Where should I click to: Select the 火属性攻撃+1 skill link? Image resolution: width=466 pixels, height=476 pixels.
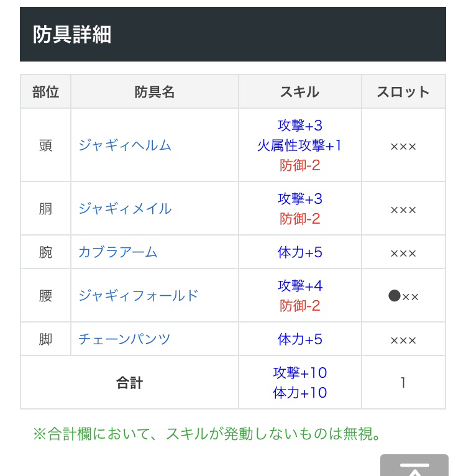pos(299,145)
